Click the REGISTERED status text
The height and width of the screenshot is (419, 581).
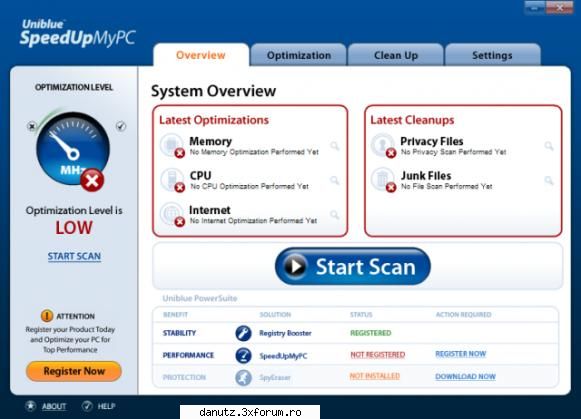click(371, 333)
